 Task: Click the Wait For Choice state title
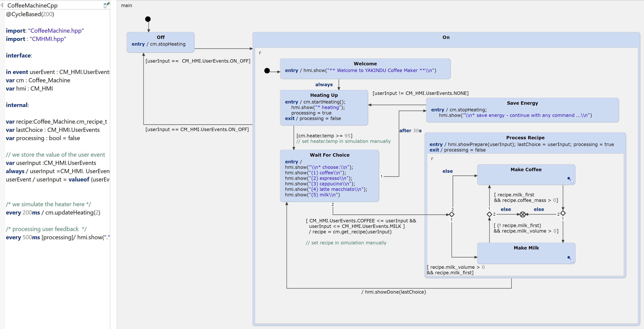pos(330,155)
